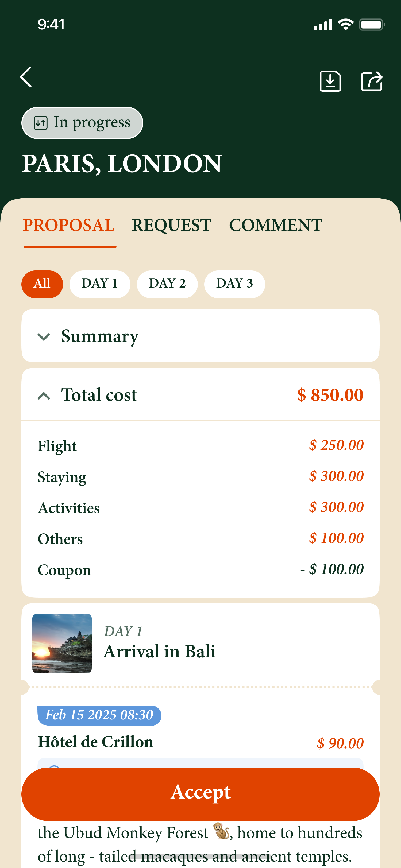Tap the Bali sunset thumbnail image

click(62, 643)
